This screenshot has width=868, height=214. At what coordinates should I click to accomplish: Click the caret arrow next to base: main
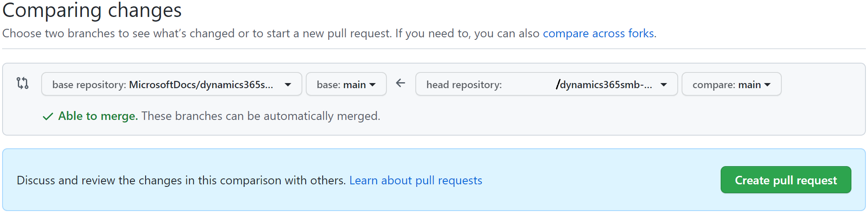point(373,85)
